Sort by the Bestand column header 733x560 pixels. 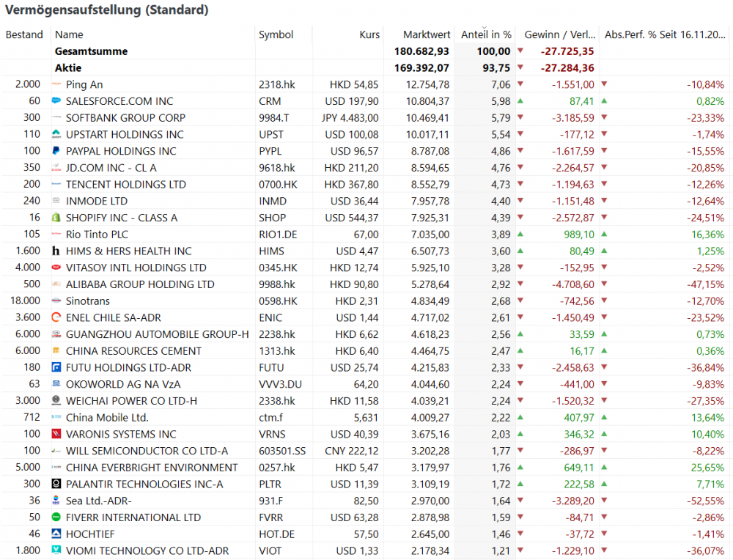click(24, 34)
